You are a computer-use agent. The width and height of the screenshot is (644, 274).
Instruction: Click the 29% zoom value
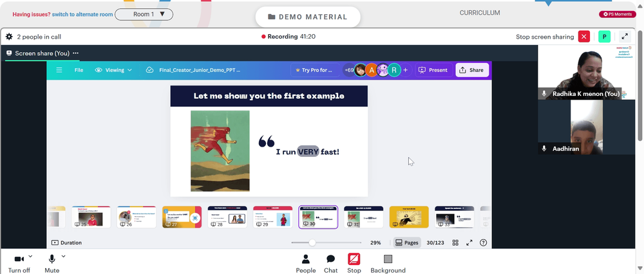pyautogui.click(x=375, y=243)
